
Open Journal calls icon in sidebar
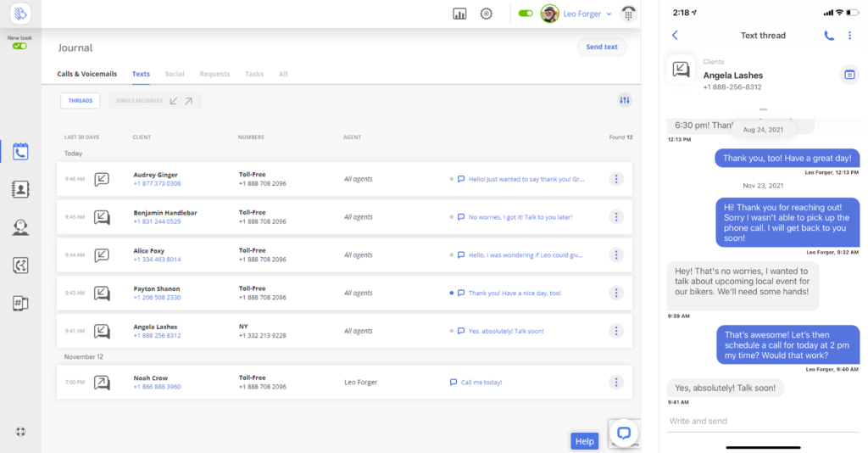[x=20, y=152]
